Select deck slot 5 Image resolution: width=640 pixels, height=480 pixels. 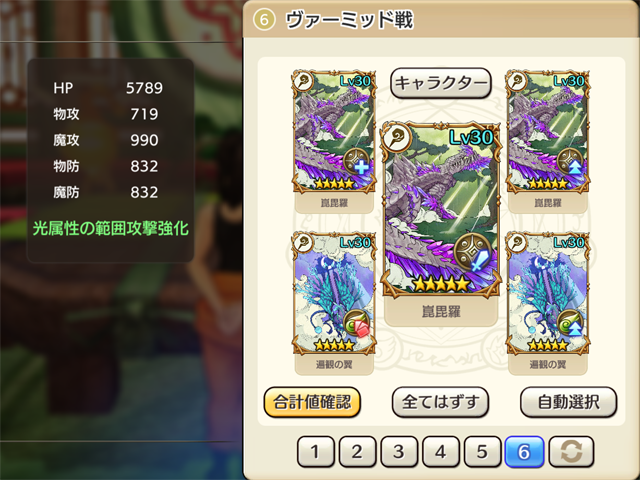(482, 451)
